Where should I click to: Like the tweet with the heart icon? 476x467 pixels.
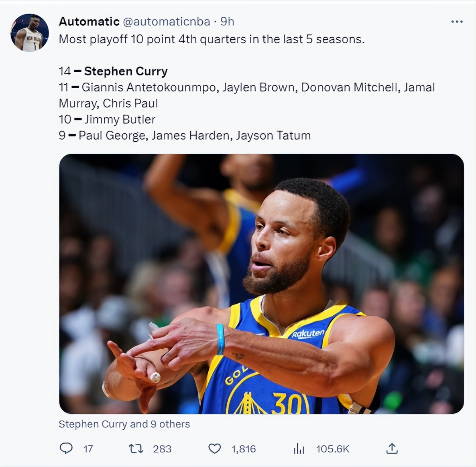point(215,448)
